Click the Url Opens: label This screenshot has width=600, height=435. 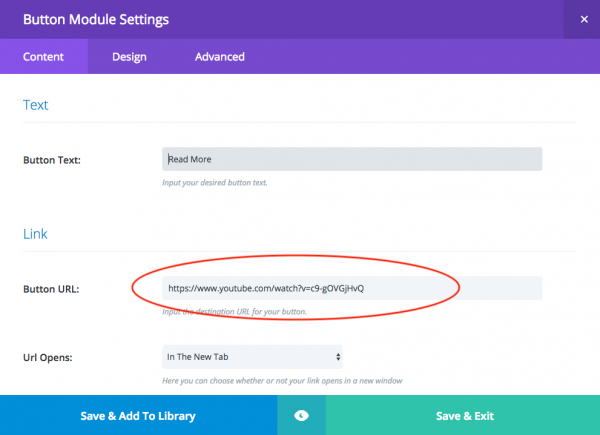54,357
